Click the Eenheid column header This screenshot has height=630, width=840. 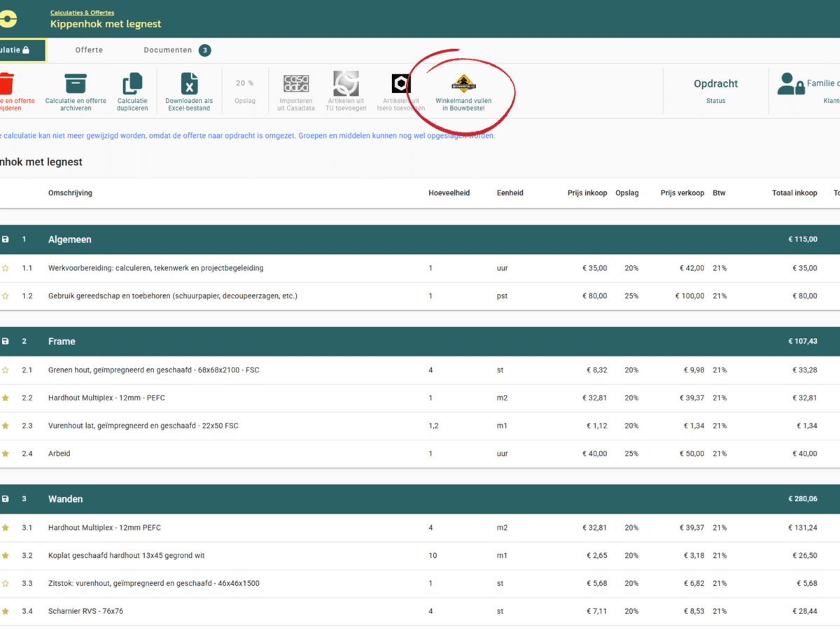point(510,193)
